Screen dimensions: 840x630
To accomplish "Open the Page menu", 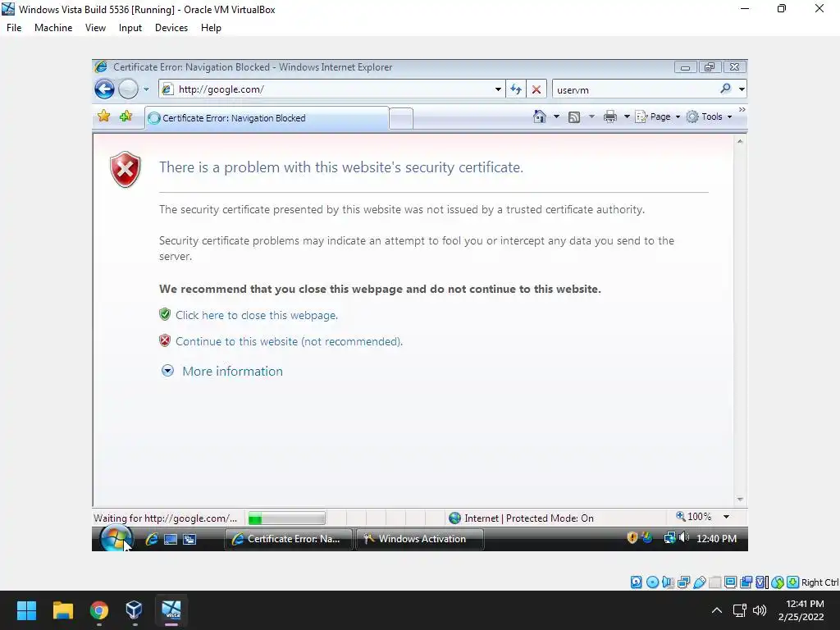I will [x=657, y=116].
